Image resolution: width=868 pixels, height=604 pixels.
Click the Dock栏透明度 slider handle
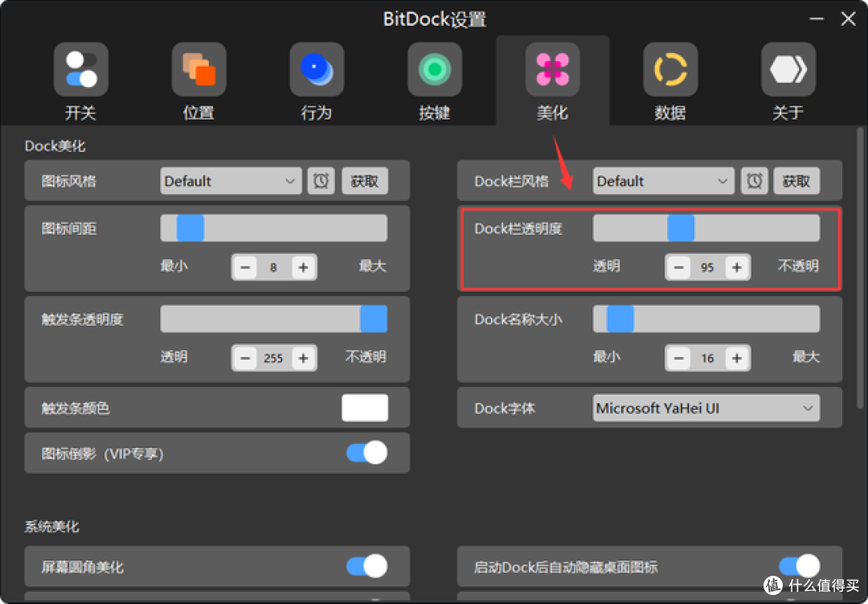tap(681, 228)
